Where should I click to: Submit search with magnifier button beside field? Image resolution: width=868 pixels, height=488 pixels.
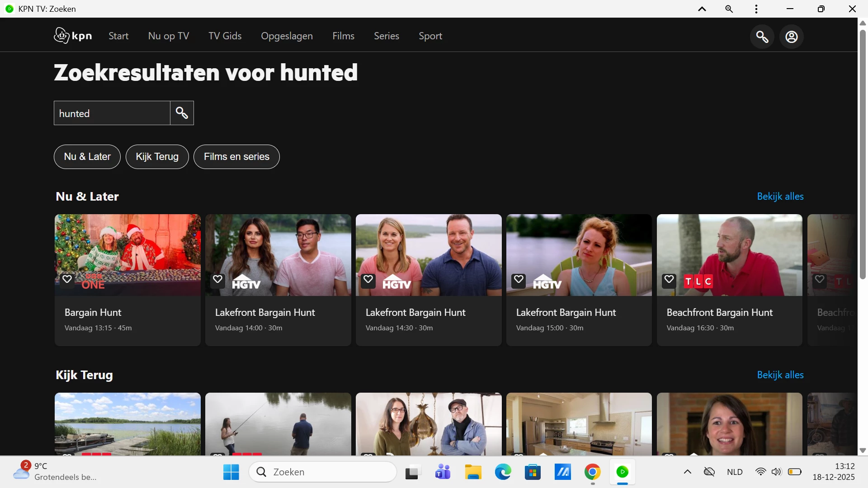point(182,113)
